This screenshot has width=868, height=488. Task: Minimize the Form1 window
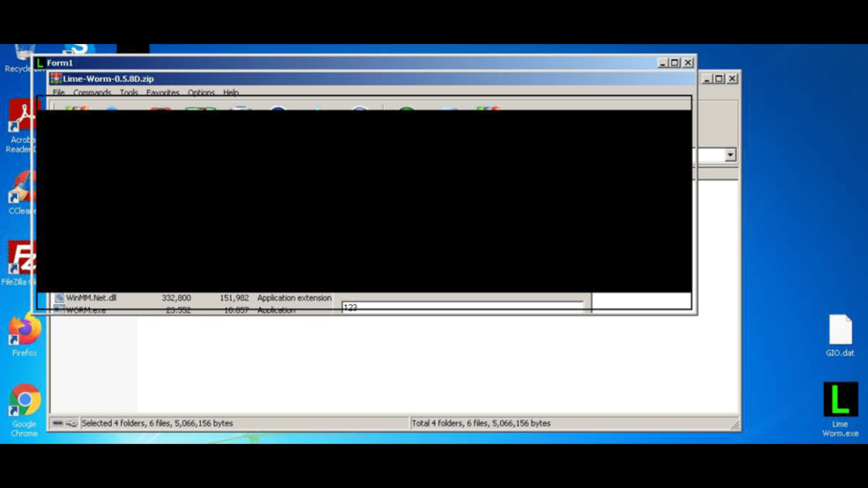pyautogui.click(x=663, y=63)
